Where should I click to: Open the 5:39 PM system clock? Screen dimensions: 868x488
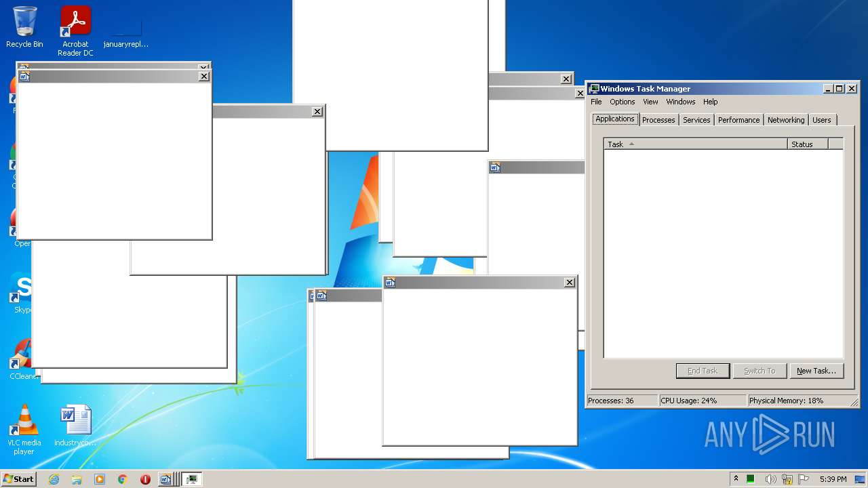(833, 479)
